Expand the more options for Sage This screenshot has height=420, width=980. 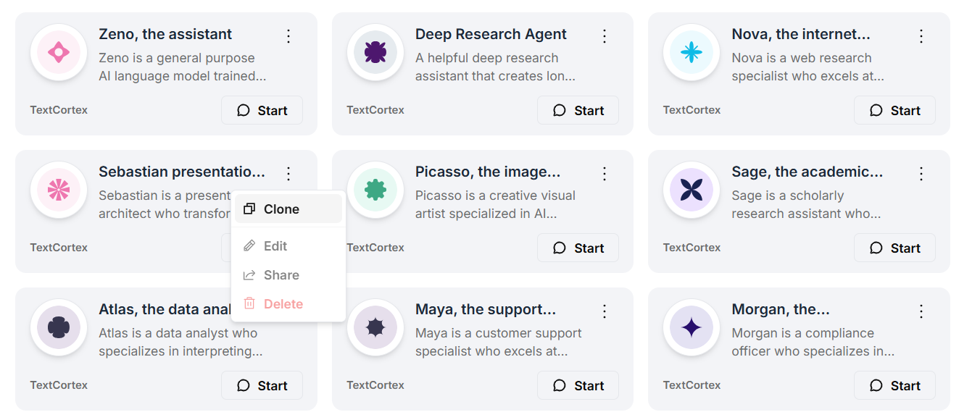[x=921, y=173]
